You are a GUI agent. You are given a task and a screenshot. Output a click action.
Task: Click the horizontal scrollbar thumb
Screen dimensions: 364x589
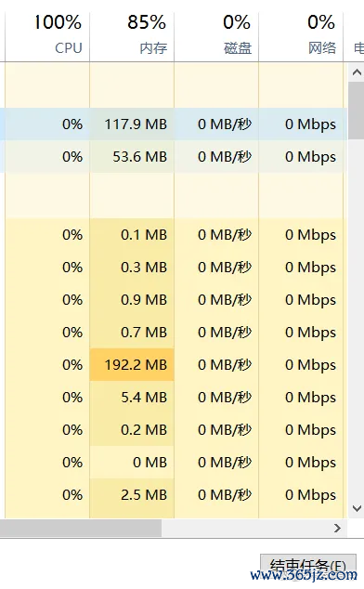(x=81, y=528)
